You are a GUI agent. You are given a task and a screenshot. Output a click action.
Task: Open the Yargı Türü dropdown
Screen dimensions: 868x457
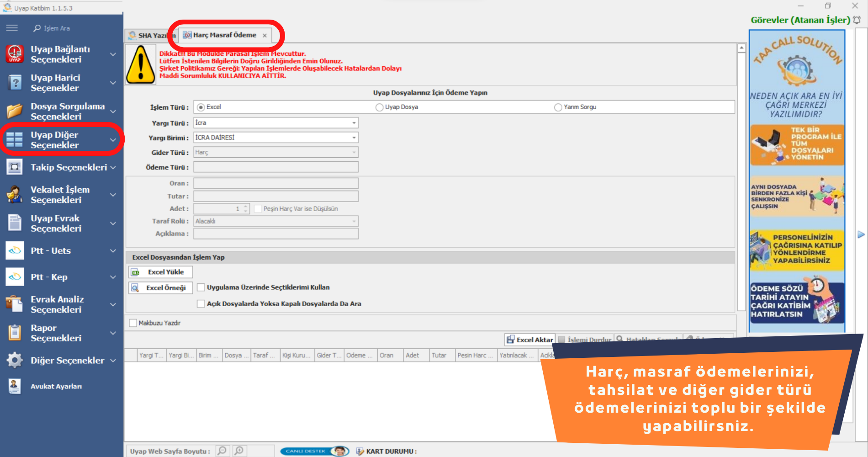[354, 123]
